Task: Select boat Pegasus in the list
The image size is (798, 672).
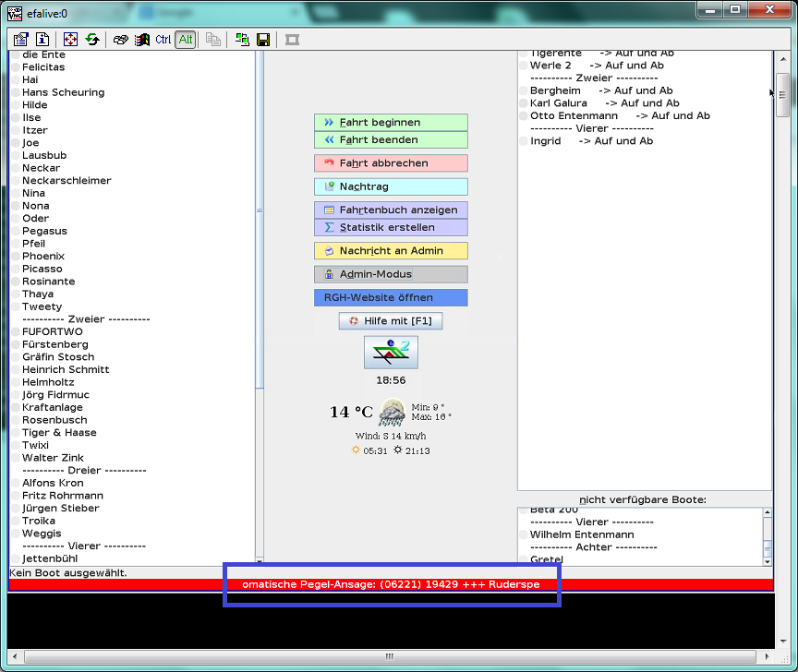Action: [44, 231]
